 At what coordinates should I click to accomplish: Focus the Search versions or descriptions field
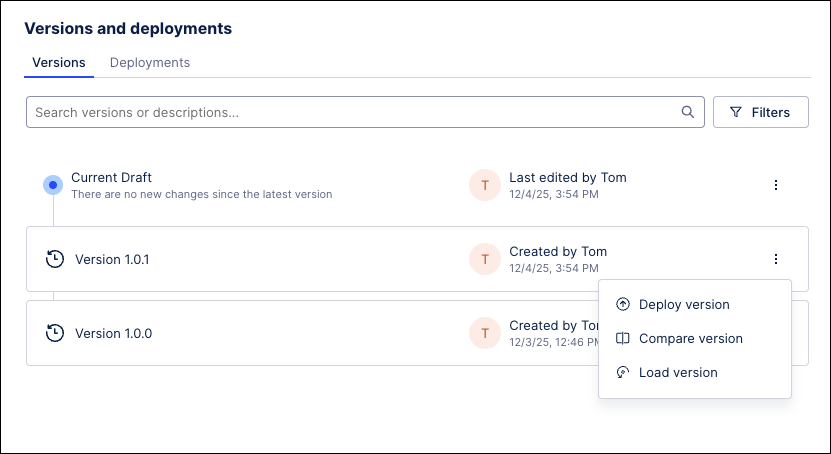(x=350, y=112)
